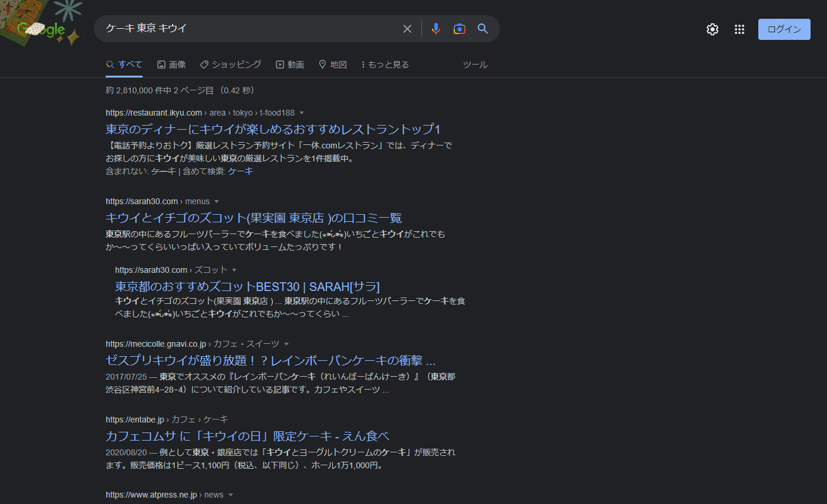Open the 動画 videos tab
This screenshot has width=827, height=504.
click(x=290, y=65)
